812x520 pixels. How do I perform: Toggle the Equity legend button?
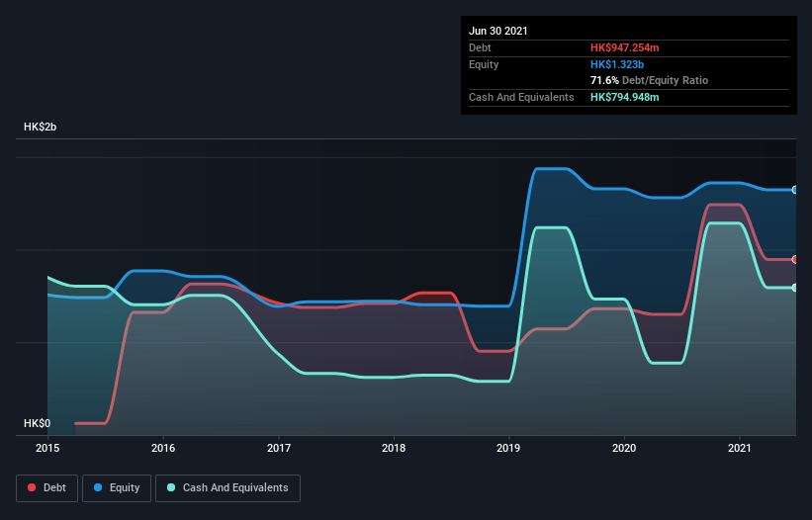117,488
